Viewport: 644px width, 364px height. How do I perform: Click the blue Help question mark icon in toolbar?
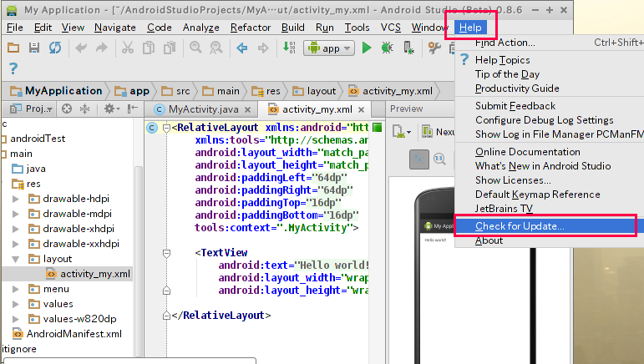(x=13, y=68)
